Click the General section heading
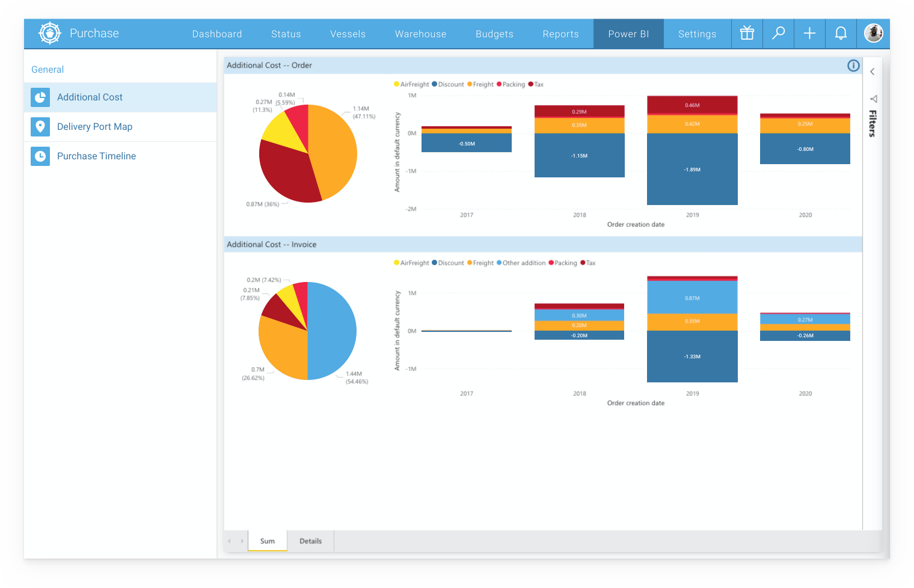 pyautogui.click(x=48, y=70)
